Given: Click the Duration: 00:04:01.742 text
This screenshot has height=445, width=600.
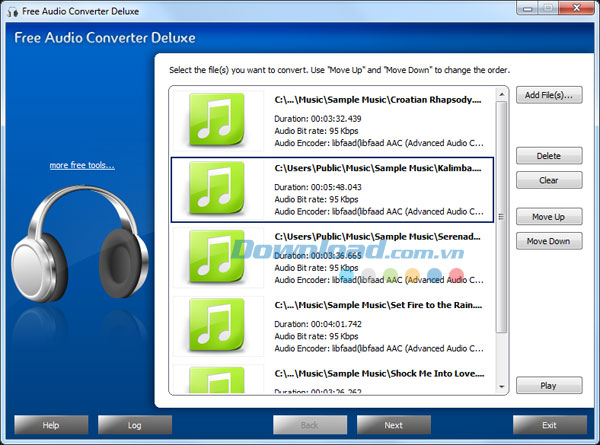Looking at the screenshot, I should point(318,324).
